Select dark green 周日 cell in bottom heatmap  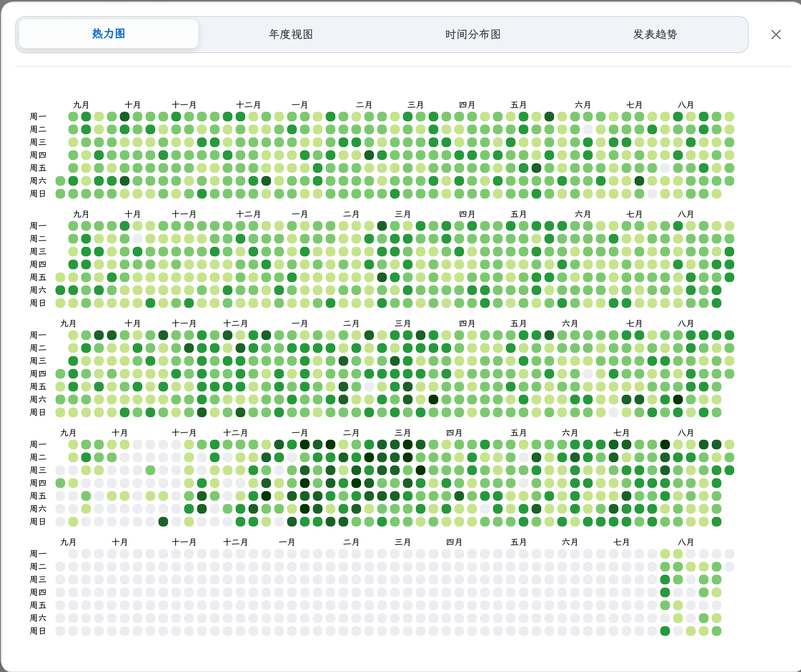[665, 631]
